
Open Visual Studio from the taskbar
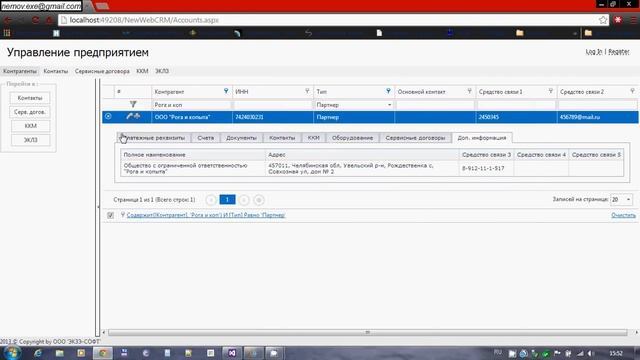232,353
